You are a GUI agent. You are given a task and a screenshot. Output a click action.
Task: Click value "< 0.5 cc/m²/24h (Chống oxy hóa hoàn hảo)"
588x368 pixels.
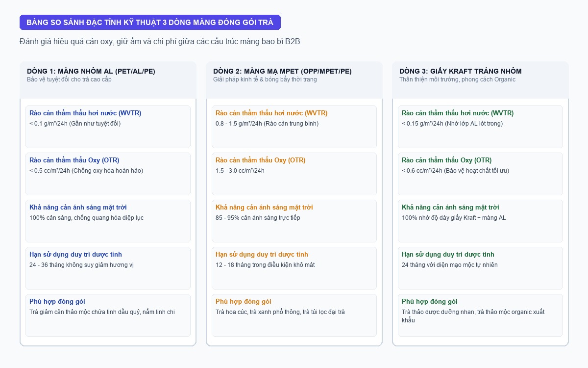tap(86, 171)
